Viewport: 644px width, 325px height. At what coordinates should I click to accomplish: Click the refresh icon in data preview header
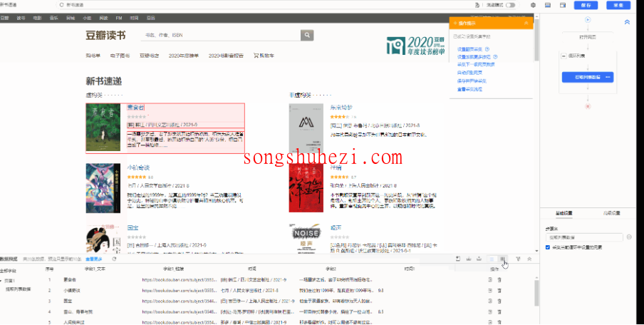pos(114,259)
